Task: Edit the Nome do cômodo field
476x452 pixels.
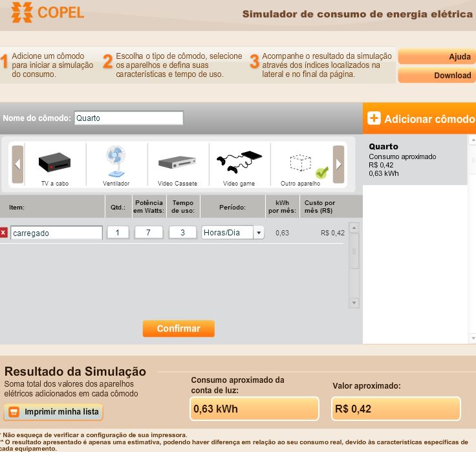Action: [x=129, y=118]
